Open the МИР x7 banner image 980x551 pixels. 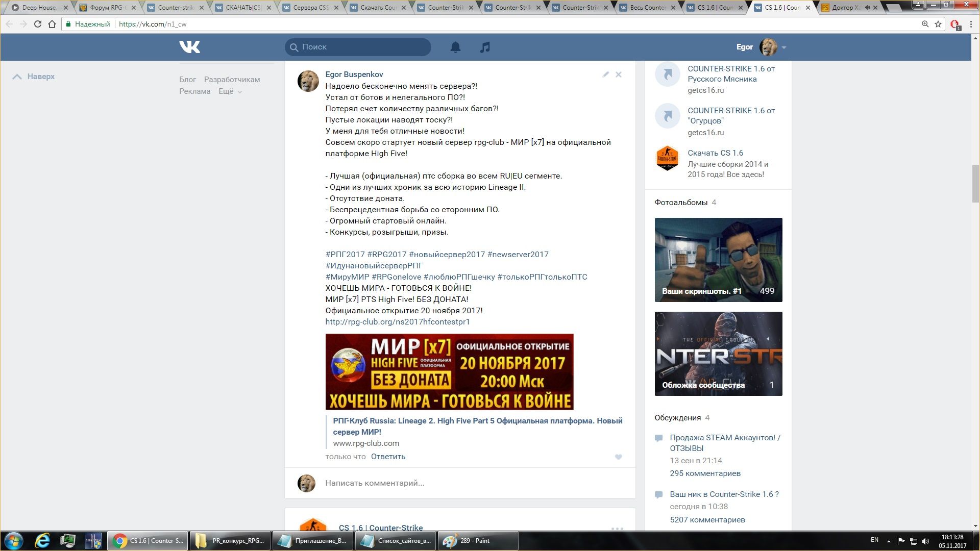coord(449,372)
